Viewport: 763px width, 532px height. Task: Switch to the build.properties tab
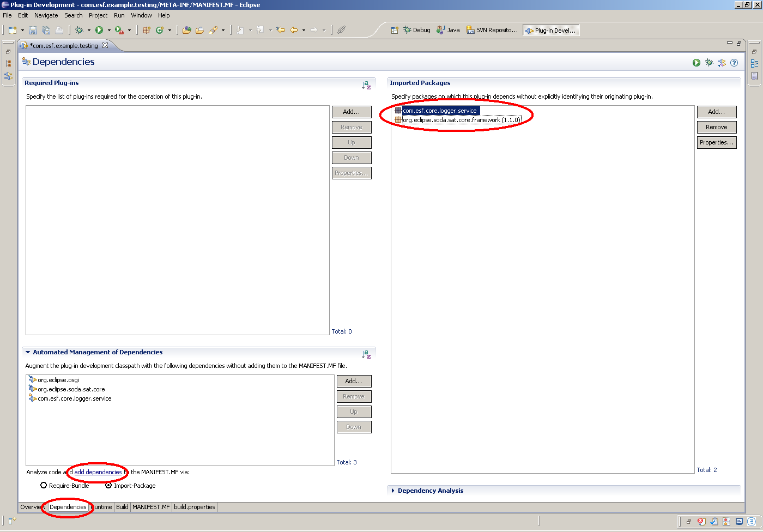click(x=195, y=507)
